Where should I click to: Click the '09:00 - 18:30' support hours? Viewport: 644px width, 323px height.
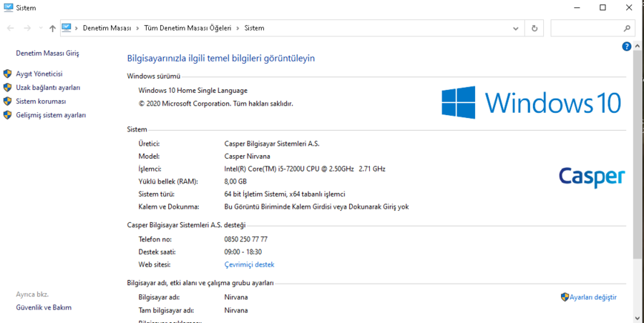[x=243, y=252]
